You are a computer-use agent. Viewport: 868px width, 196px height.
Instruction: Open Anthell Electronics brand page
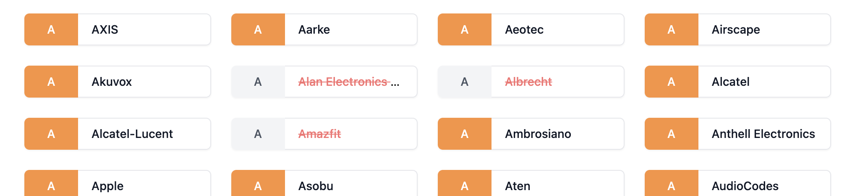[763, 134]
